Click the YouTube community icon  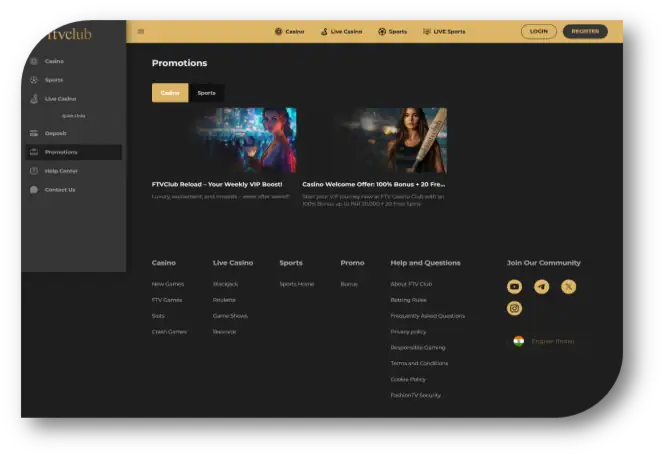[514, 287]
